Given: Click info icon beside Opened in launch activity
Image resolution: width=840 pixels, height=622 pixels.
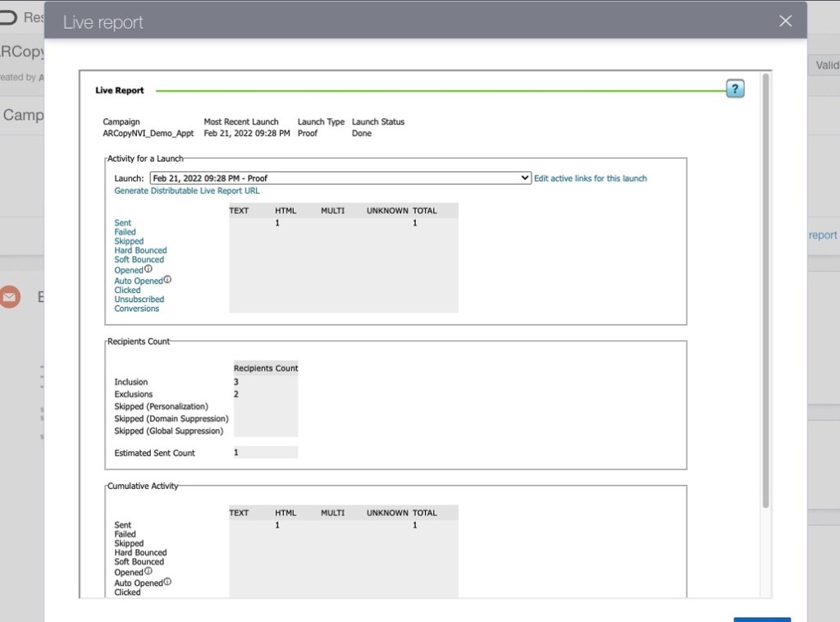Looking at the screenshot, I should coord(148,268).
